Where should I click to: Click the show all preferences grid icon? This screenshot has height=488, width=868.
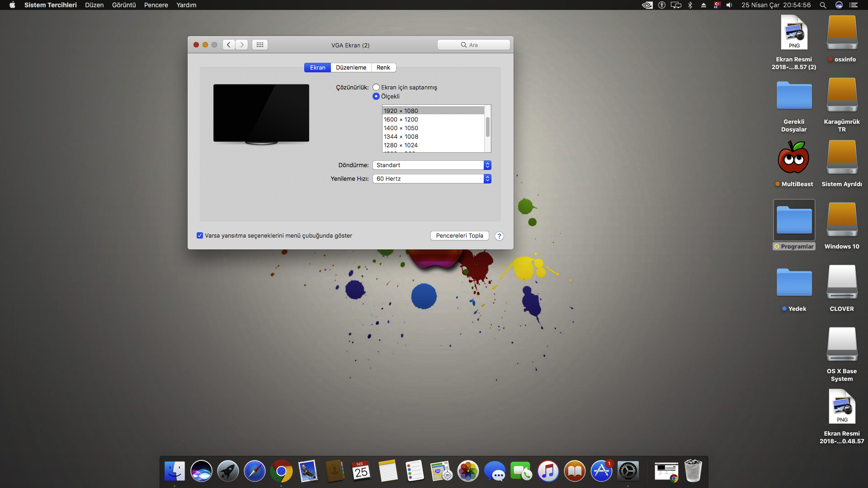coord(260,45)
